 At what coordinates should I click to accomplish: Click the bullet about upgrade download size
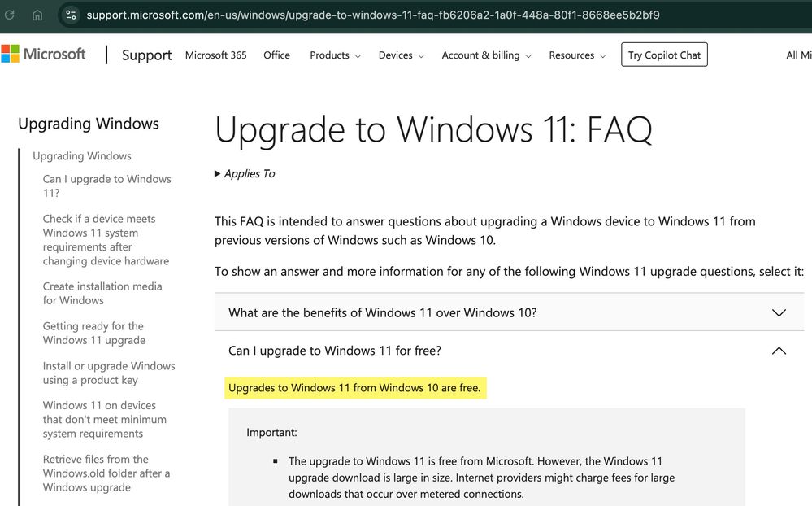[482, 478]
